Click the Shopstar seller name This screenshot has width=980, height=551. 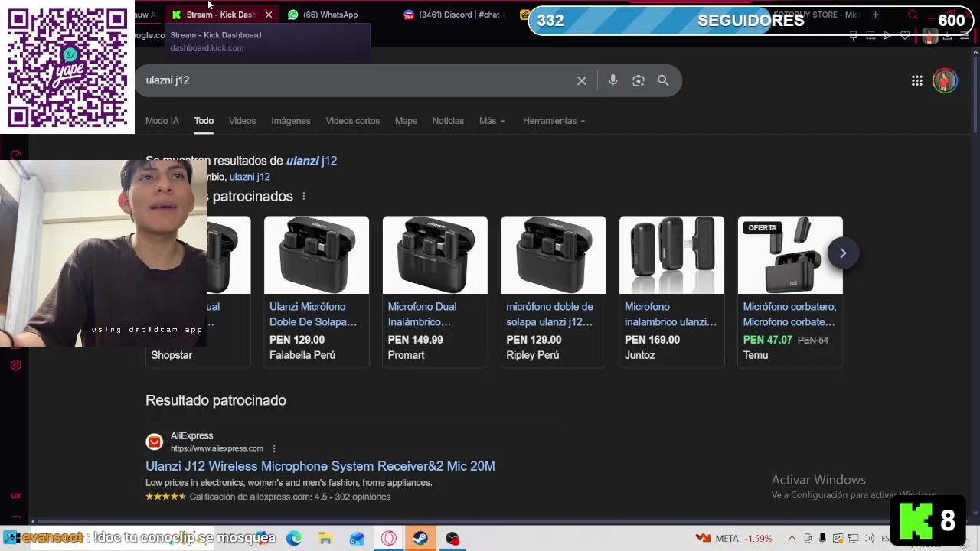coord(171,355)
